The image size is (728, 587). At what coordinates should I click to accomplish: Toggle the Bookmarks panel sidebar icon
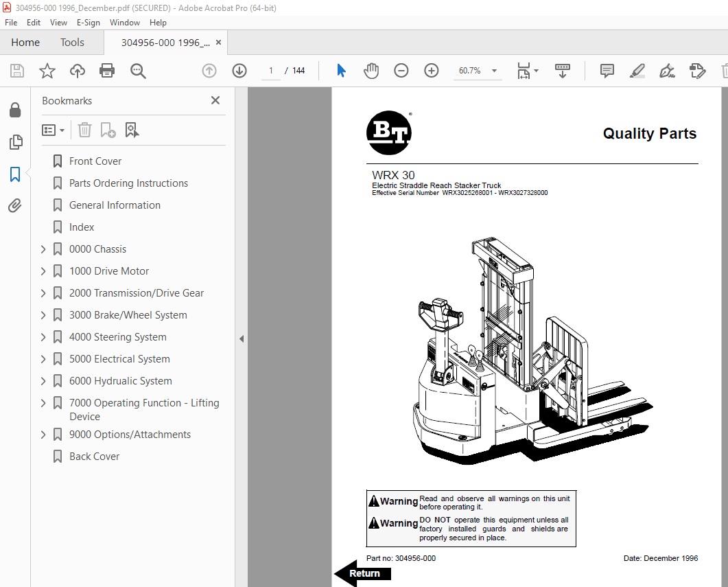(x=15, y=174)
